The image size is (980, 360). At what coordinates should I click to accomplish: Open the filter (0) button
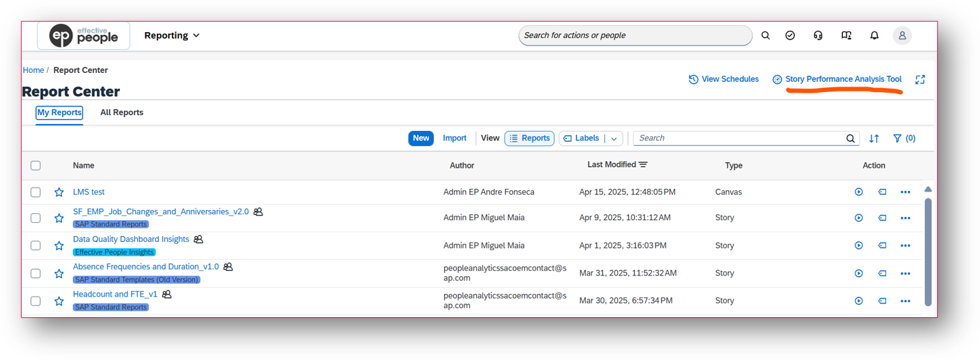904,138
